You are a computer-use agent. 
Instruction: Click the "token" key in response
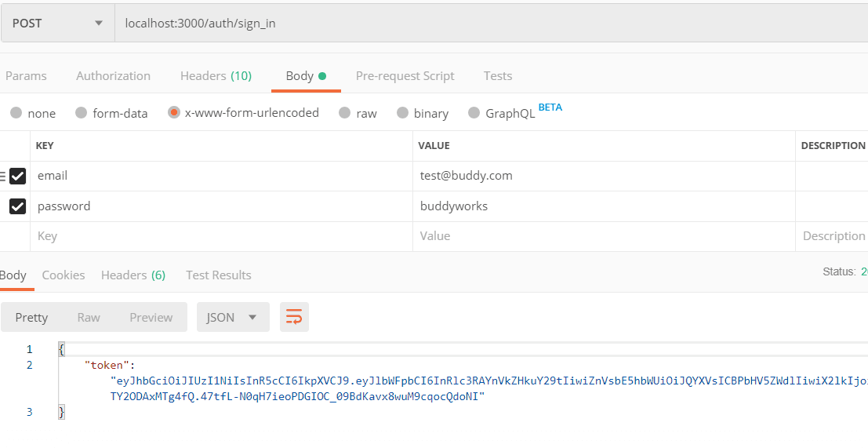coord(107,365)
